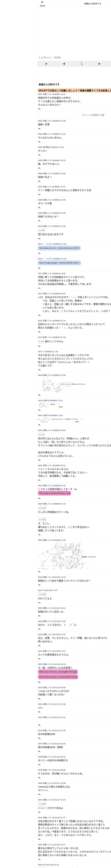
Task: Open the upjo.com eye_1.jpg link
Action: (54, 493)
